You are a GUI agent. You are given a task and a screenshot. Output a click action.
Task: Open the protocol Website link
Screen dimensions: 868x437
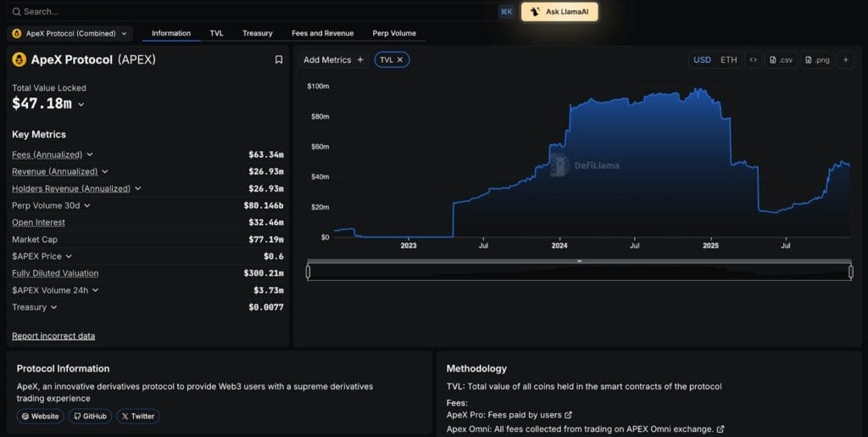point(41,416)
